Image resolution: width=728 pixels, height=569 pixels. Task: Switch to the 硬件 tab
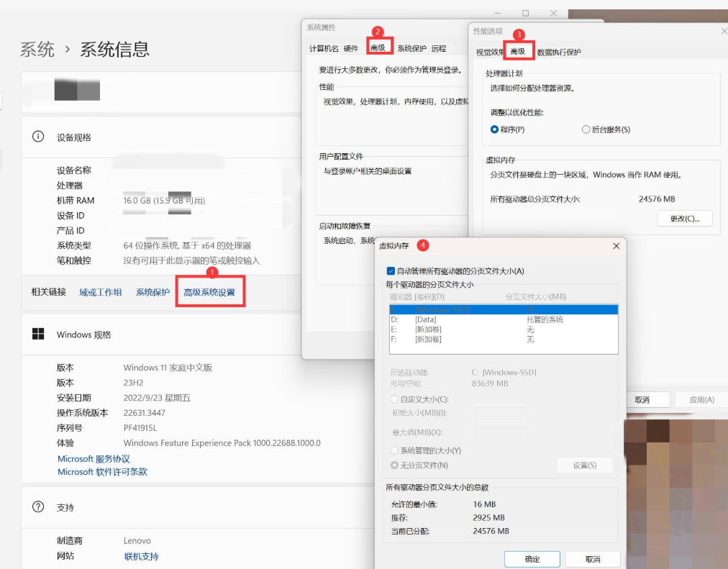point(351,48)
